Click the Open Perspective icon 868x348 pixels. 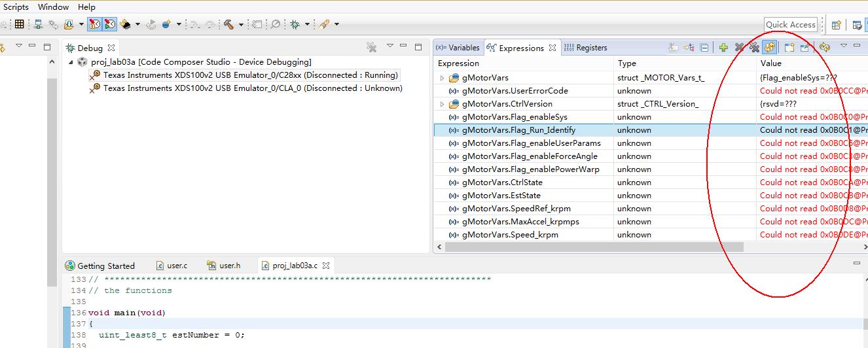pos(836,25)
